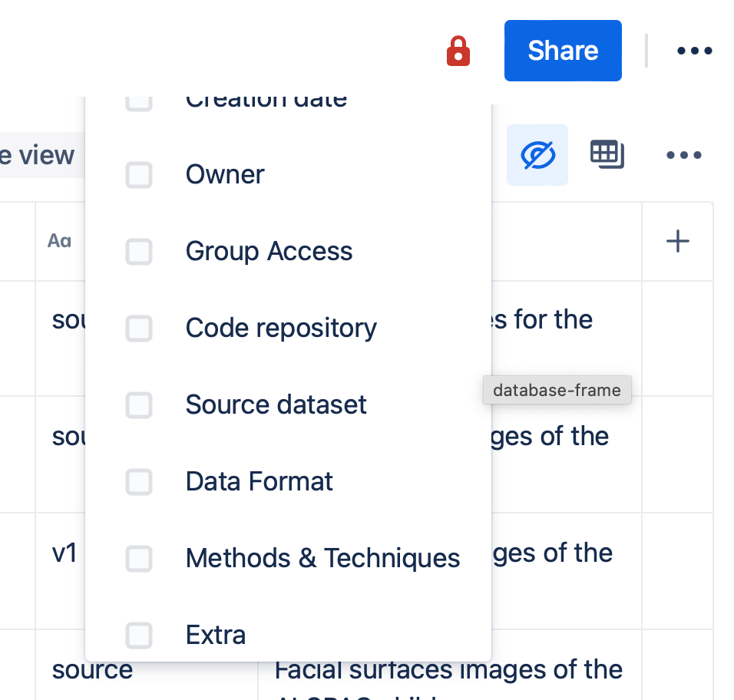Click the red lock restrictions icon

(458, 51)
